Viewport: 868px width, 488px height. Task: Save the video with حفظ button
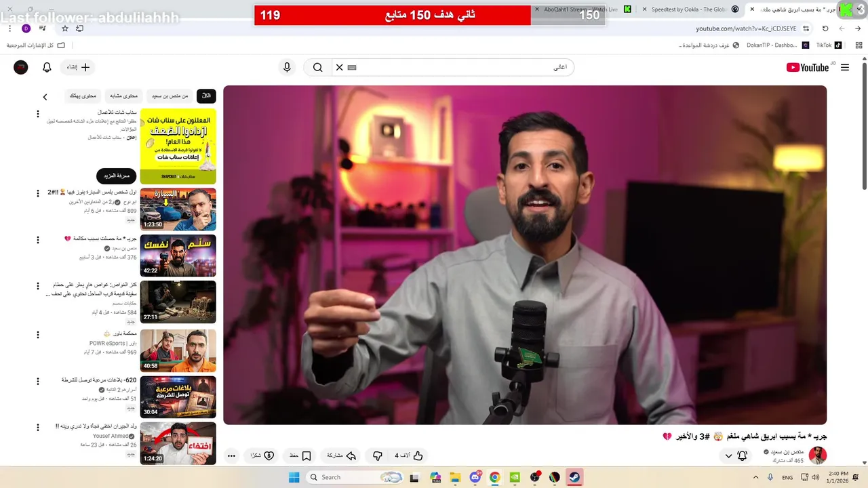(x=300, y=455)
